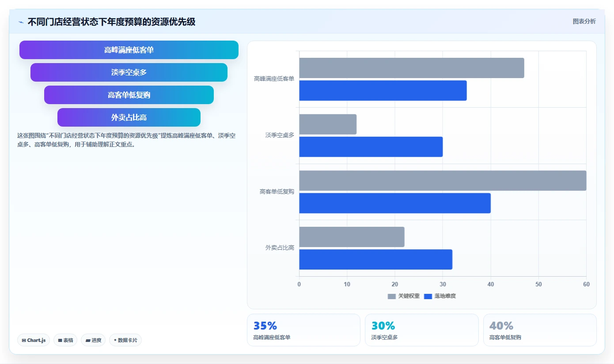Click gray 关键权重 bar for 外卖占比高
Image resolution: width=614 pixels, height=364 pixels.
[352, 237]
